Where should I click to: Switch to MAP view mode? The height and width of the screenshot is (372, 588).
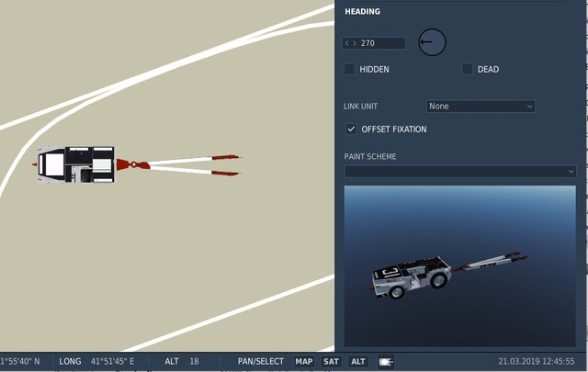pos(304,362)
